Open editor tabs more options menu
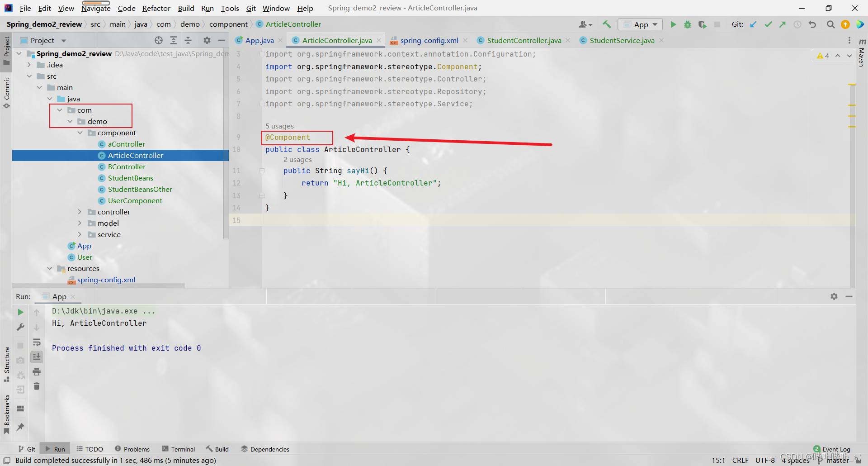868x466 pixels. [849, 40]
